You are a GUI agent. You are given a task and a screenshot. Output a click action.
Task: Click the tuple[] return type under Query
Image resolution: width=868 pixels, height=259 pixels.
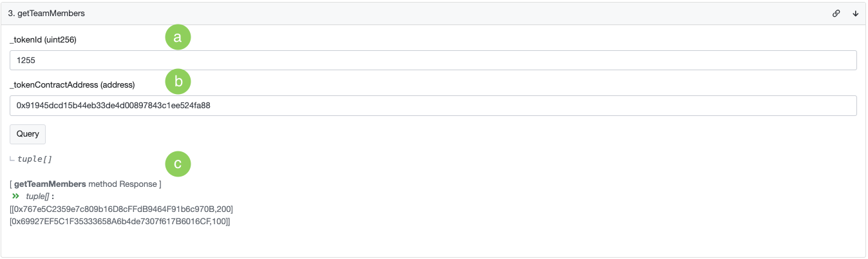pyautogui.click(x=35, y=158)
